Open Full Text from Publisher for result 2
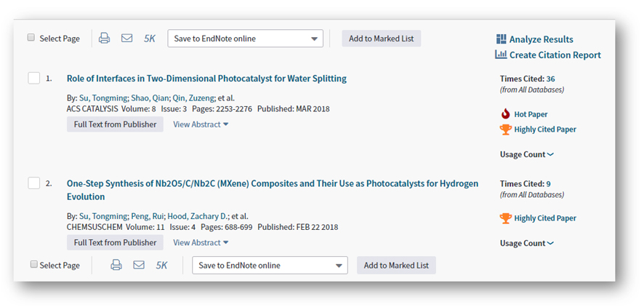 point(115,242)
